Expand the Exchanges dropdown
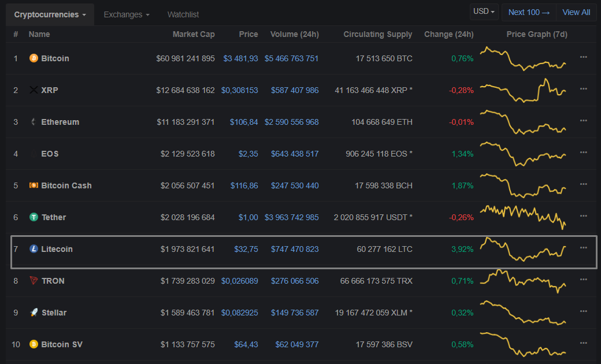The height and width of the screenshot is (364, 601). pos(127,14)
